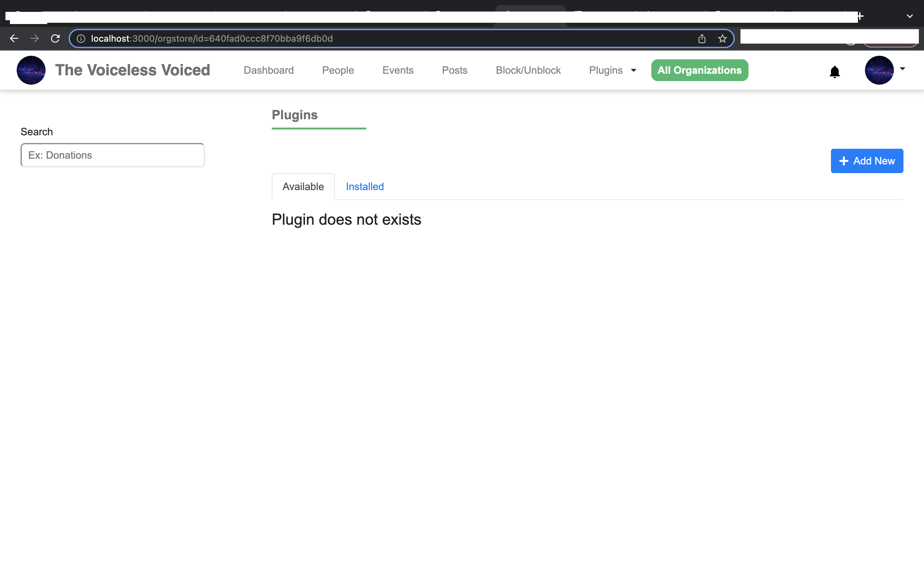Open the avatar account dropdown arrow

[902, 69]
